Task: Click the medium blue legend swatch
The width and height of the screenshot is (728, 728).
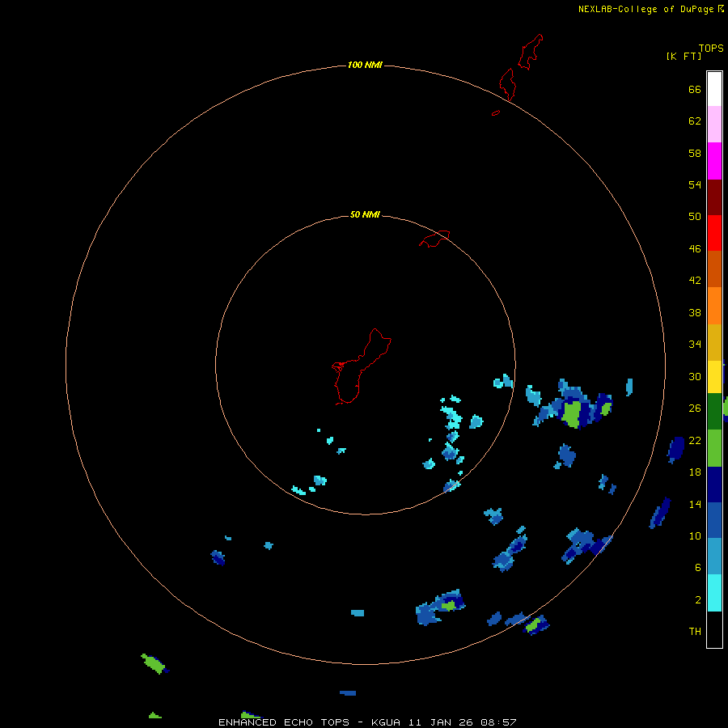Action: pos(714,520)
